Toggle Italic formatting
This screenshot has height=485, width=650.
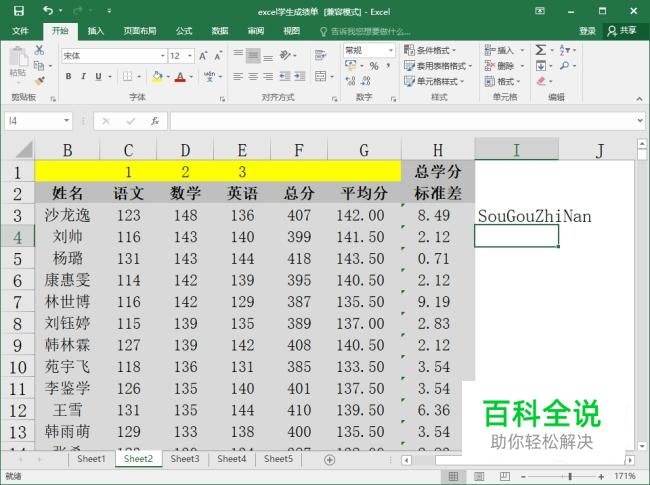coord(83,76)
